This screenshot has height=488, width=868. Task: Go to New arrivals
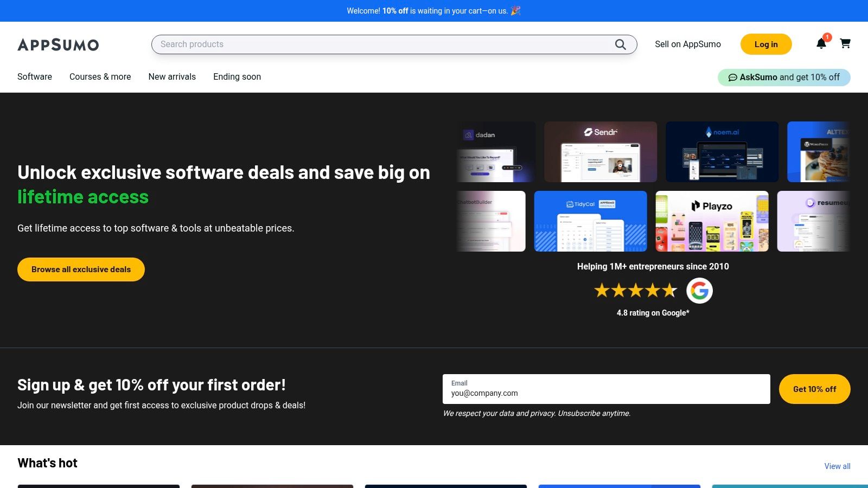[172, 76]
